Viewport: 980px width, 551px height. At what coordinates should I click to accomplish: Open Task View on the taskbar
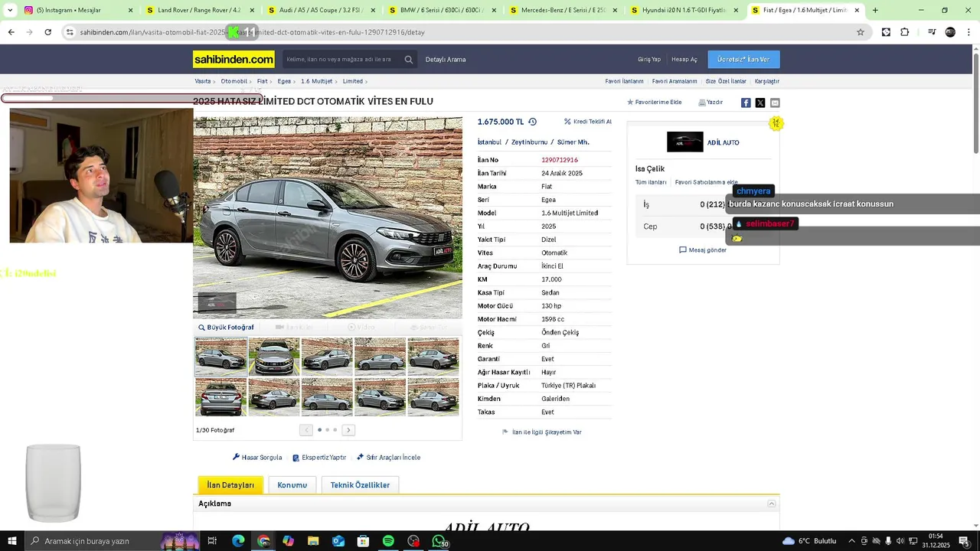[213, 541]
